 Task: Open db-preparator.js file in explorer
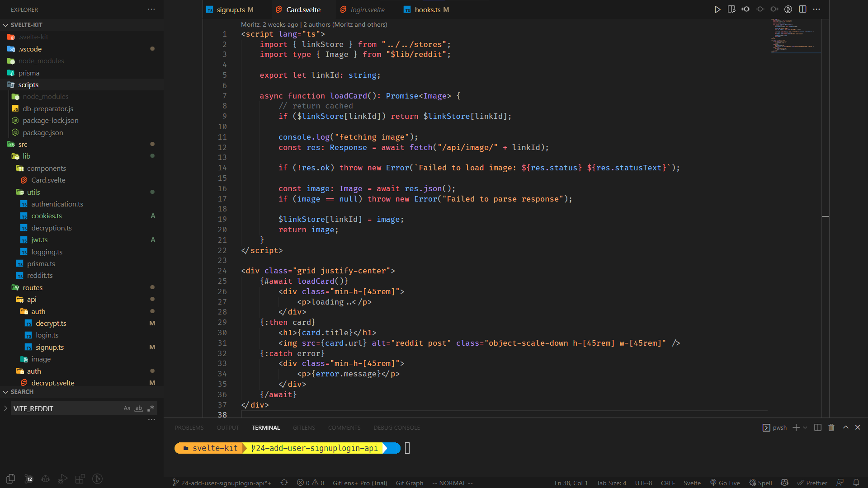click(x=81, y=108)
